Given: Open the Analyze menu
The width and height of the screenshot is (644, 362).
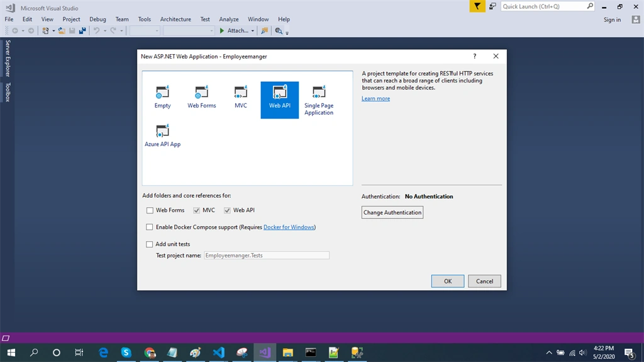Looking at the screenshot, I should tap(229, 20).
